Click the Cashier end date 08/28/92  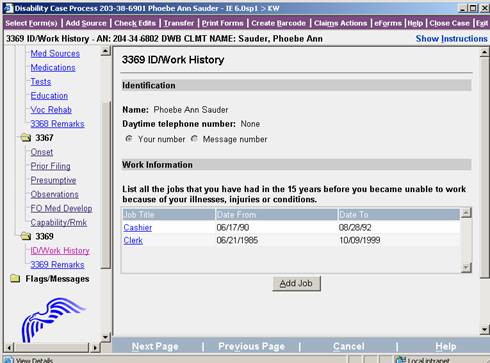pos(355,227)
